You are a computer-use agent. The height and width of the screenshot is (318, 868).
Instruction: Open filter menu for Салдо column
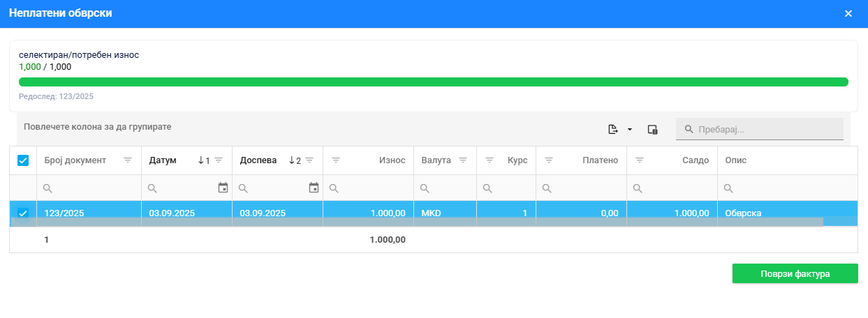[640, 160]
